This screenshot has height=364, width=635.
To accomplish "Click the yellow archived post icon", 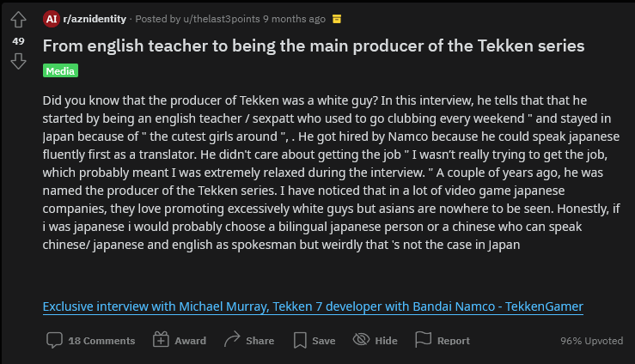I will (337, 19).
